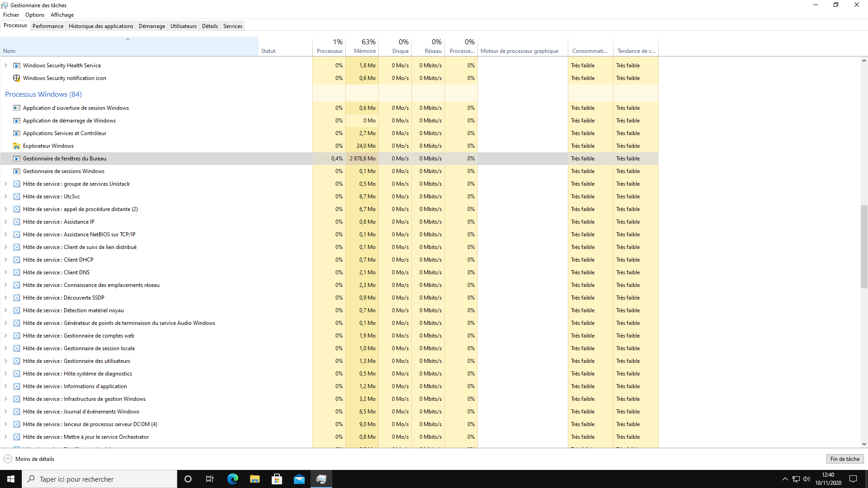Click the taskbar clock showing 12:40

[x=828, y=479]
